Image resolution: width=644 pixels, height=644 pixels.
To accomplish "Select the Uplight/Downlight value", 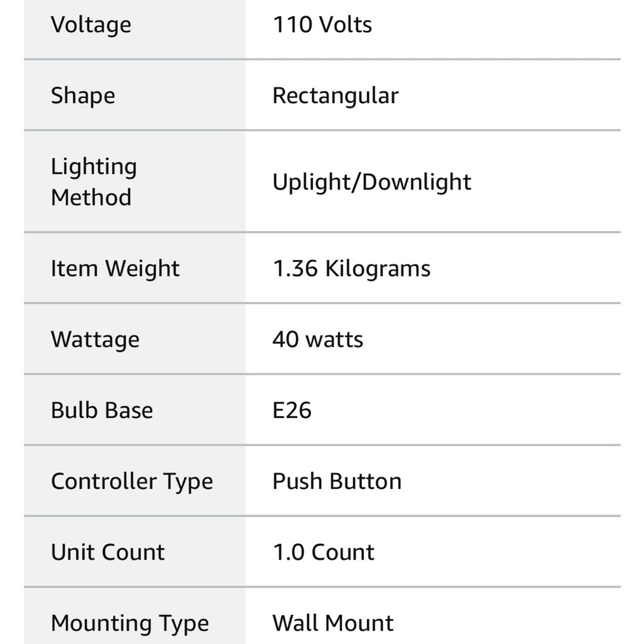I will (372, 182).
